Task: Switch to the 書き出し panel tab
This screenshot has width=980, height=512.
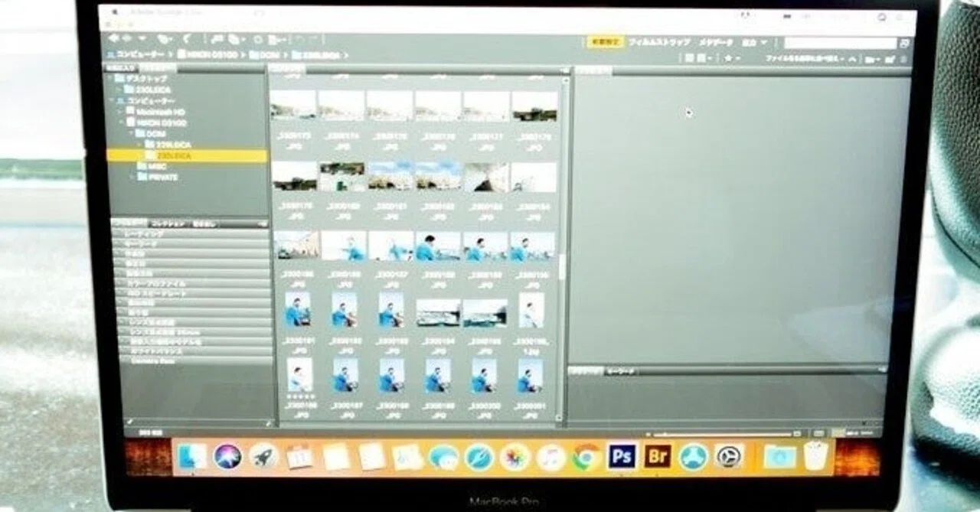Action: [x=204, y=224]
